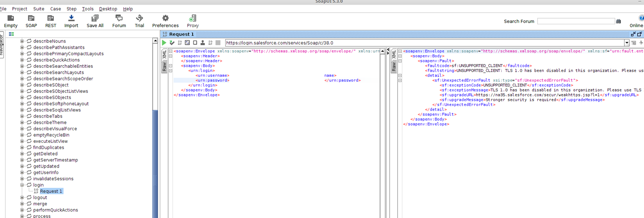Click the Trial toolbar icon
644x218 pixels.
click(139, 18)
